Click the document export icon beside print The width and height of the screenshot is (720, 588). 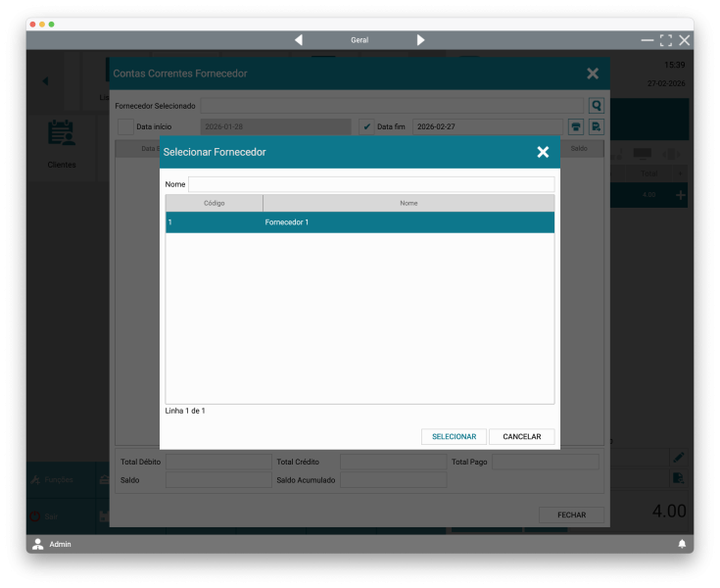[x=596, y=126]
